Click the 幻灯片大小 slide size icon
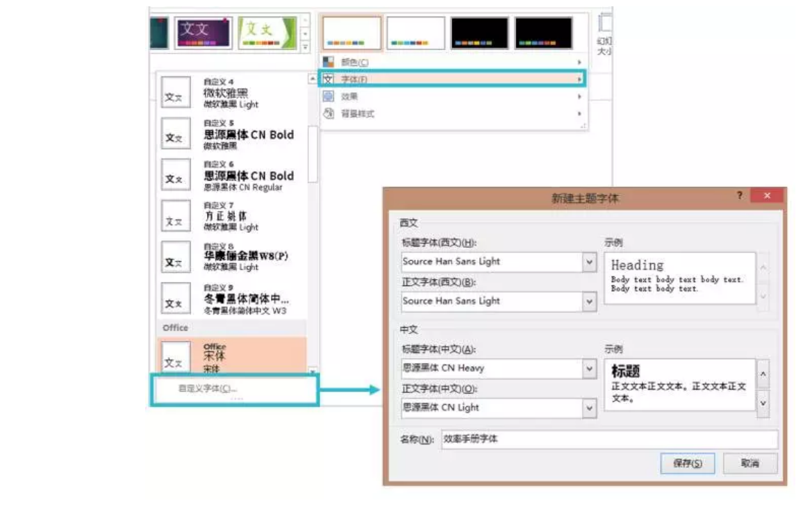This screenshot has height=509, width=812. click(604, 24)
